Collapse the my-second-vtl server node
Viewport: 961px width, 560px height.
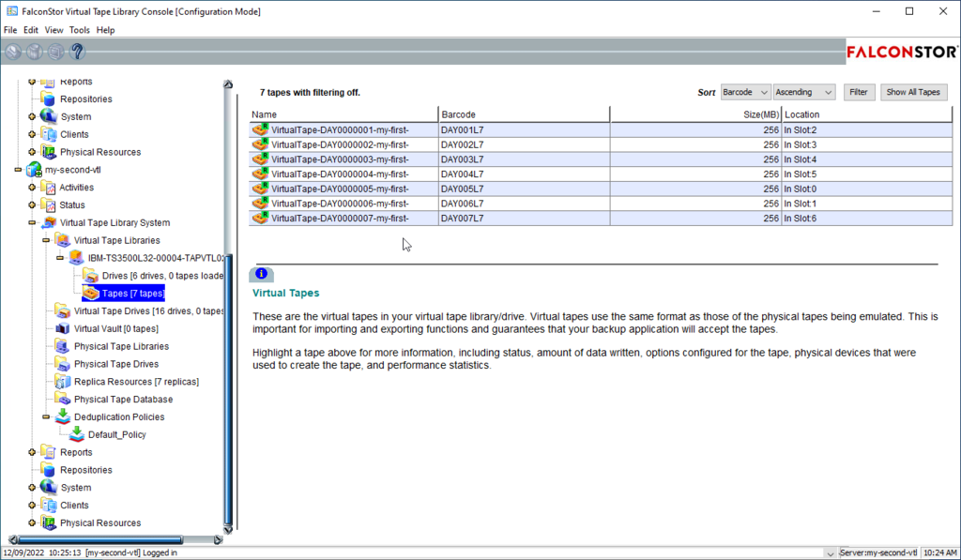tap(19, 170)
